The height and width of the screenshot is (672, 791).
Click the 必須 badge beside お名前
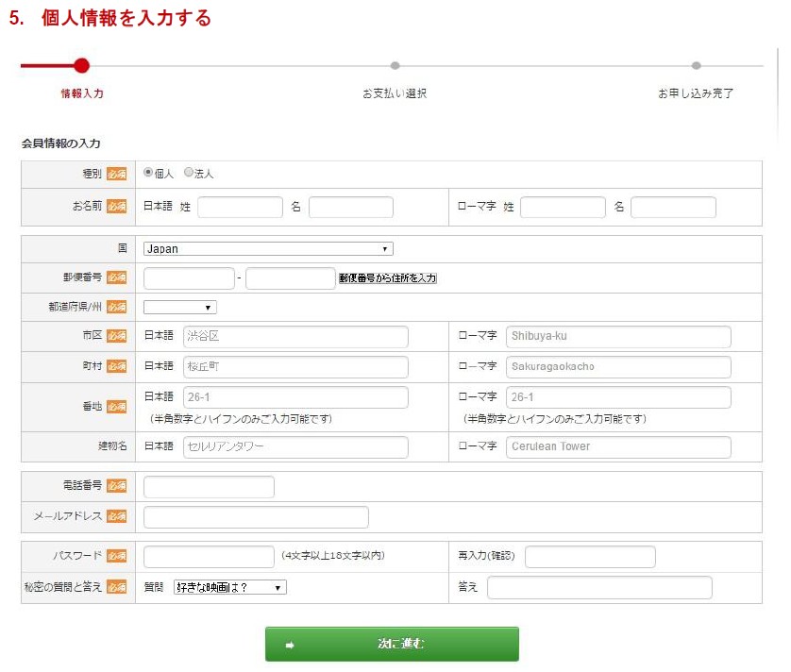pyautogui.click(x=116, y=207)
